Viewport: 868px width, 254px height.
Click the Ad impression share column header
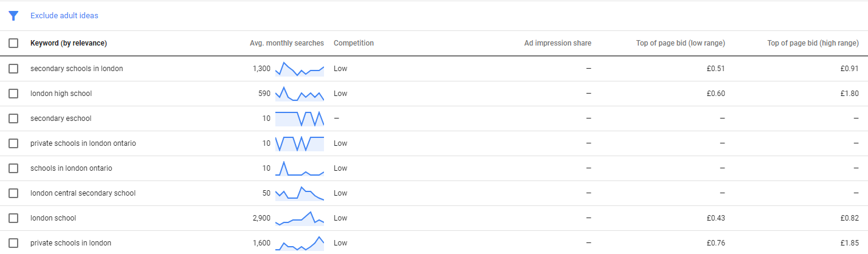pyautogui.click(x=558, y=43)
